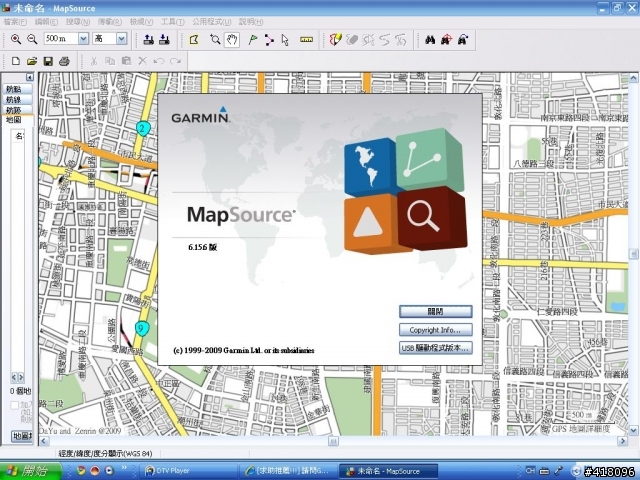This screenshot has height=480, width=640.
Task: Switch to the 地圖 tab
Action: pyautogui.click(x=18, y=120)
